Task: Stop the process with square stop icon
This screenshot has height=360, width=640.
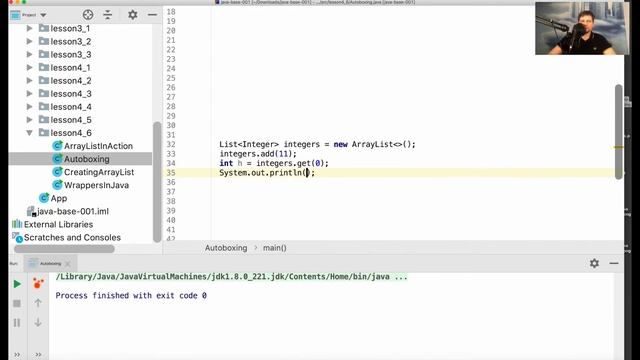Action: point(17,304)
